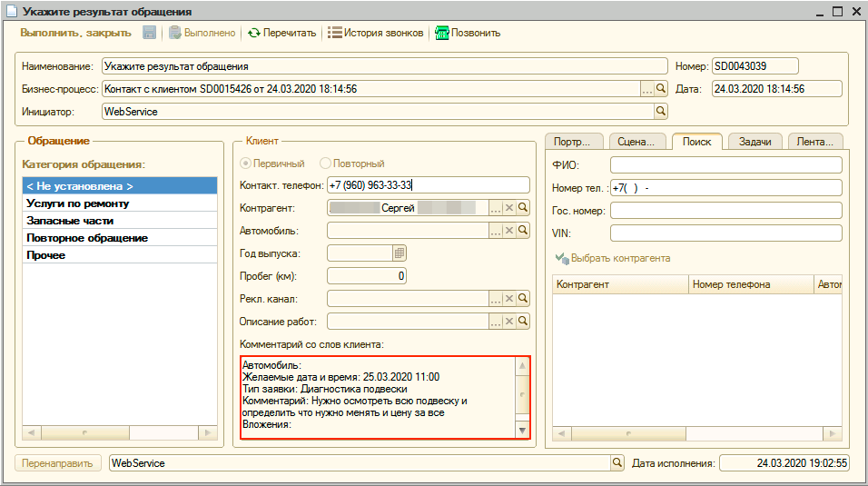Select the Первичный radio button
The width and height of the screenshot is (868, 486).
244,164
